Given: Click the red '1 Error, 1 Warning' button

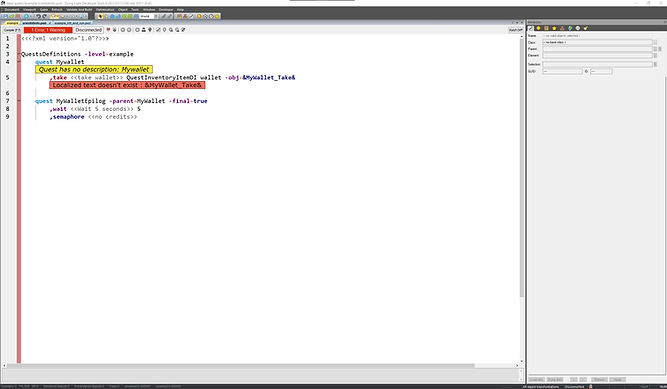Looking at the screenshot, I should pos(48,30).
